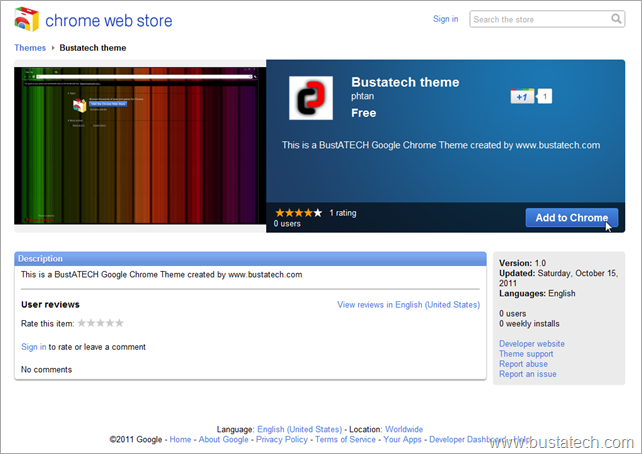Click the 1 rating text
642x454 pixels.
343,213
